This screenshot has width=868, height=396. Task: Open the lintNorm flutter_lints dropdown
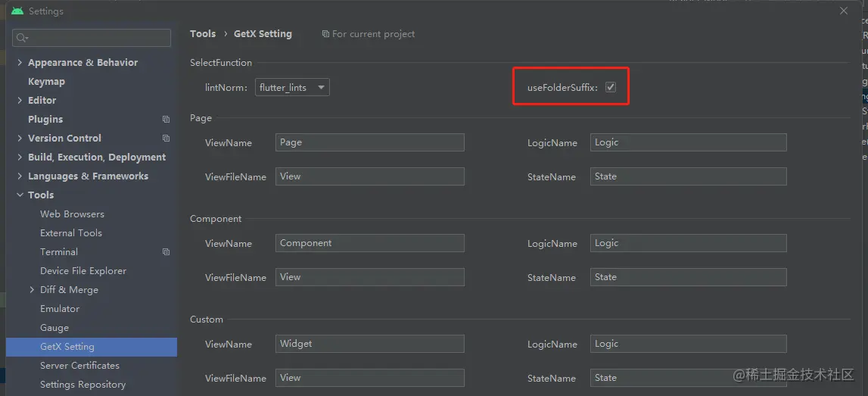pos(292,88)
